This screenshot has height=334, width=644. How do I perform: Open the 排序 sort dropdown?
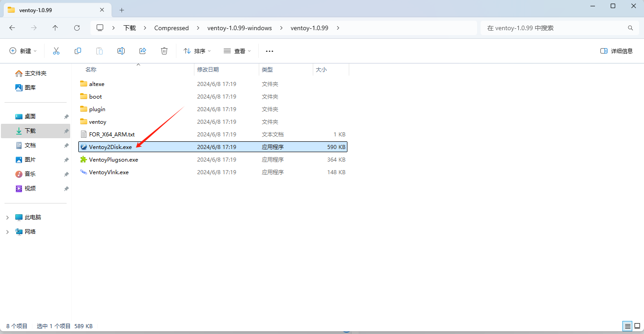click(197, 51)
